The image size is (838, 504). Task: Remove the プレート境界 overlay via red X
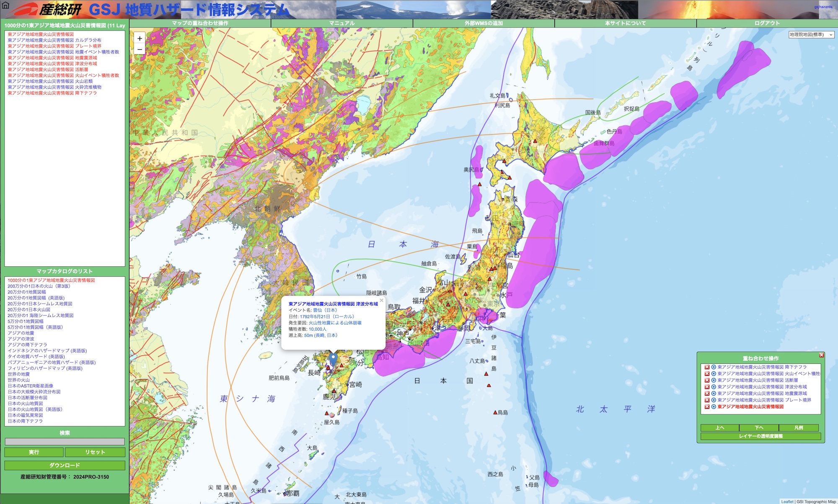(707, 400)
